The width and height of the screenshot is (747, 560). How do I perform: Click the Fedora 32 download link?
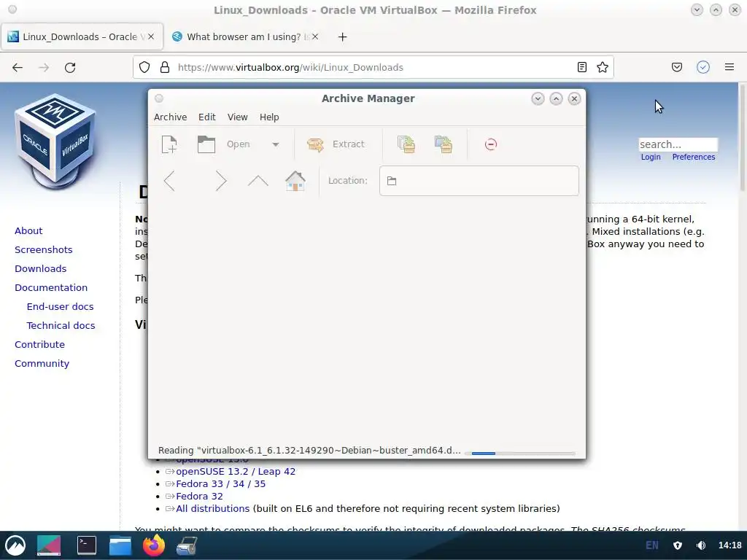pos(199,496)
